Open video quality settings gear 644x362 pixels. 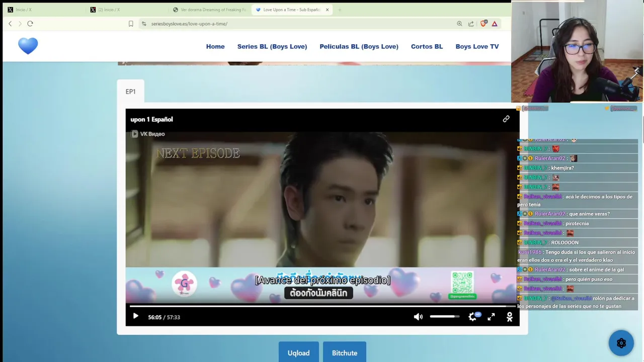pos(472,317)
